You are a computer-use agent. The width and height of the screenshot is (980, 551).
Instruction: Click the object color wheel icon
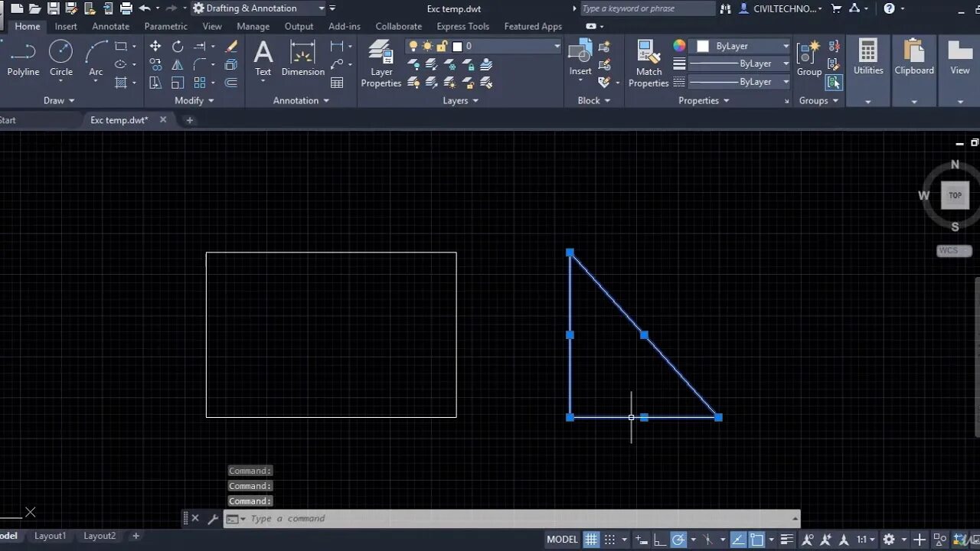[x=679, y=46]
